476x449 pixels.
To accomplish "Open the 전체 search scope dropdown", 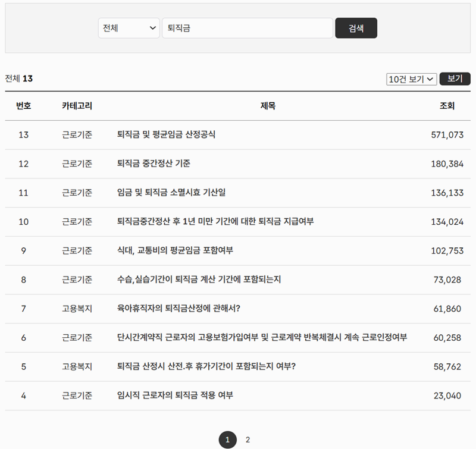I will (x=129, y=28).
